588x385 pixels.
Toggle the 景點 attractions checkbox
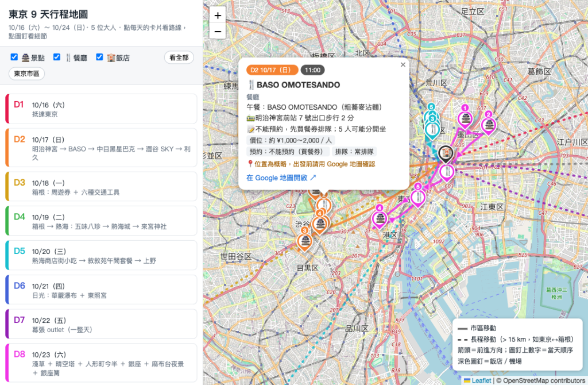tap(14, 57)
